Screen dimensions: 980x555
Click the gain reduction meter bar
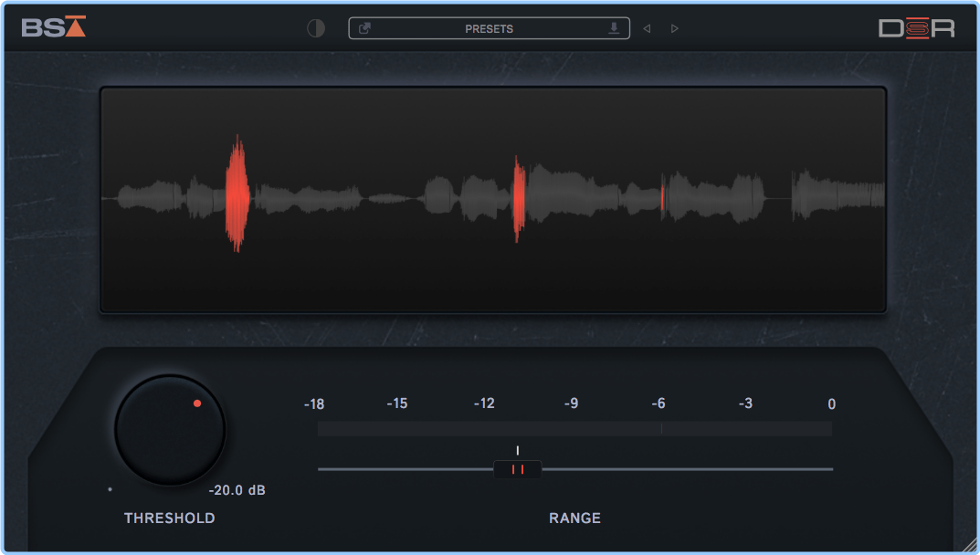[x=575, y=429]
